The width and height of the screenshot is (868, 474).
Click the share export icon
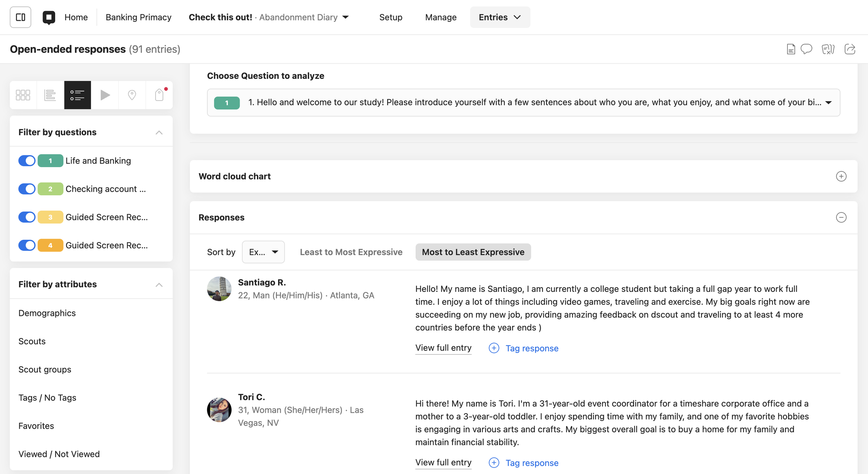coord(850,49)
